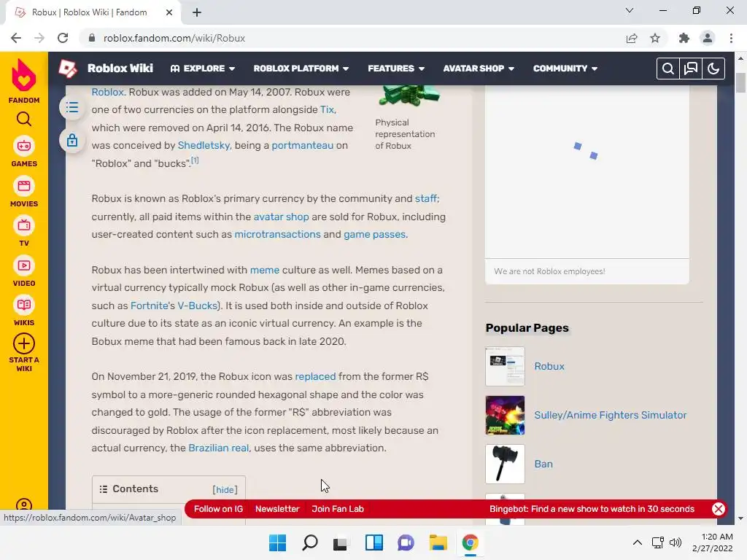This screenshot has height=560, width=747.
Task: Click the Anime Fighters Simulator thumbnail
Action: pos(505,415)
